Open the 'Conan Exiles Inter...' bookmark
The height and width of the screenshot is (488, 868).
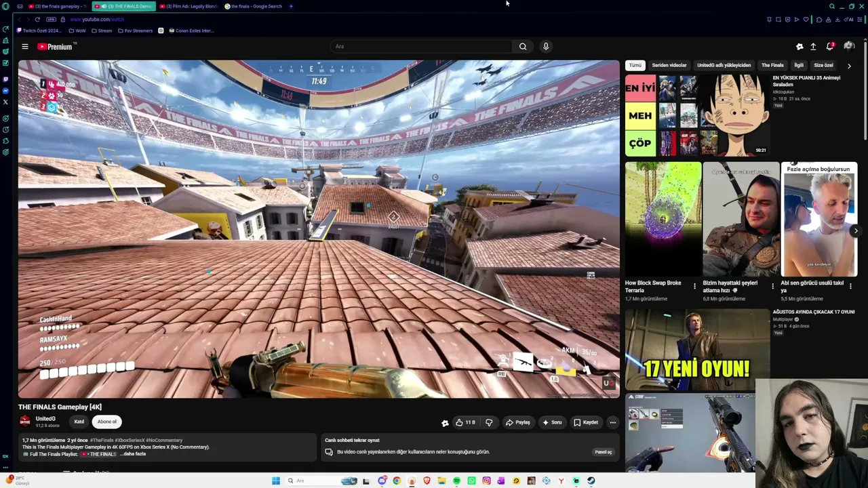coord(191,30)
